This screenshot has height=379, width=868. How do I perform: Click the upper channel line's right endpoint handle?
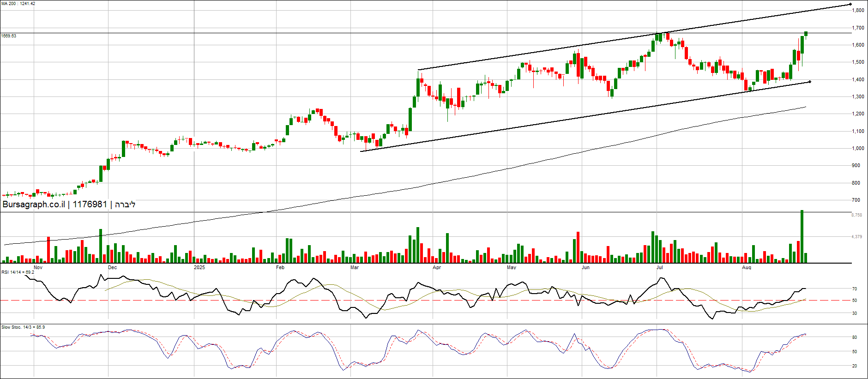point(850,5)
